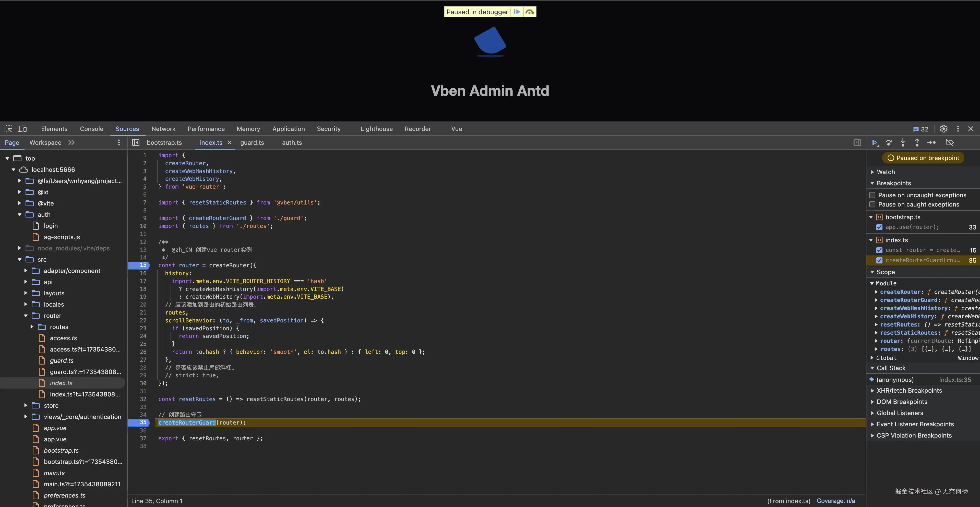Click the Step into function icon
The image size is (980, 507).
(903, 143)
